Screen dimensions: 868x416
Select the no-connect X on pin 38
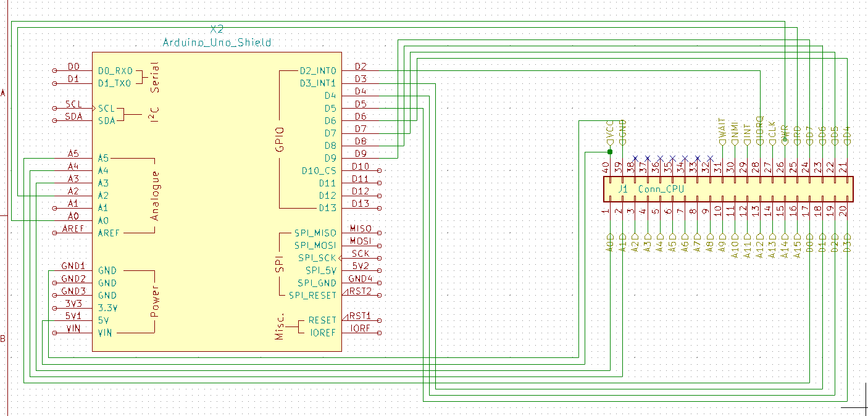pos(635,159)
